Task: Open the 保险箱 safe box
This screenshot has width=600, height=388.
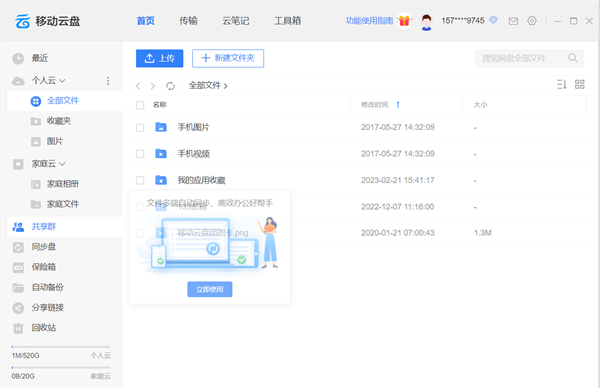Action: [x=44, y=267]
